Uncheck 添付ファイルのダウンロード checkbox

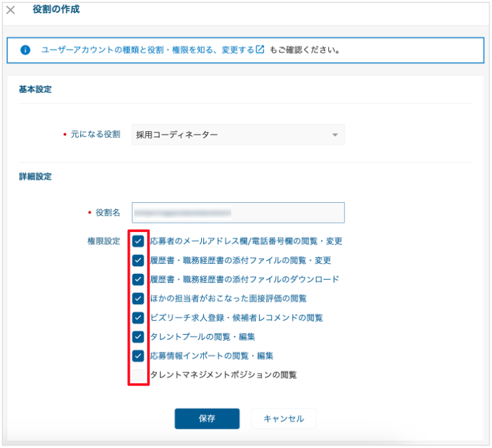pyautogui.click(x=138, y=280)
